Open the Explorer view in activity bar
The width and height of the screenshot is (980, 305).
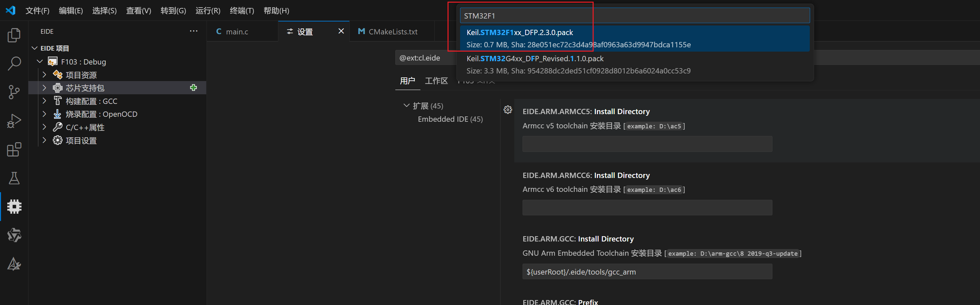14,35
